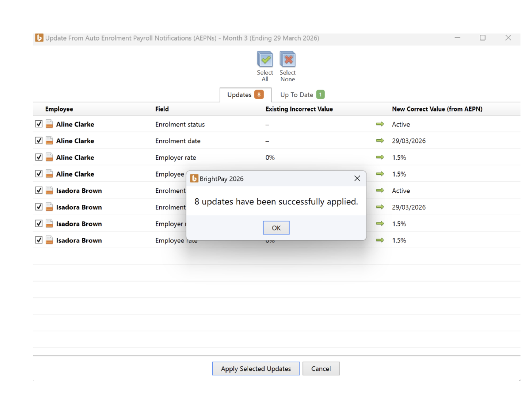Image resolution: width=532 pixels, height=403 pixels.
Task: Click Existing Incorrect Value column header
Action: click(299, 109)
